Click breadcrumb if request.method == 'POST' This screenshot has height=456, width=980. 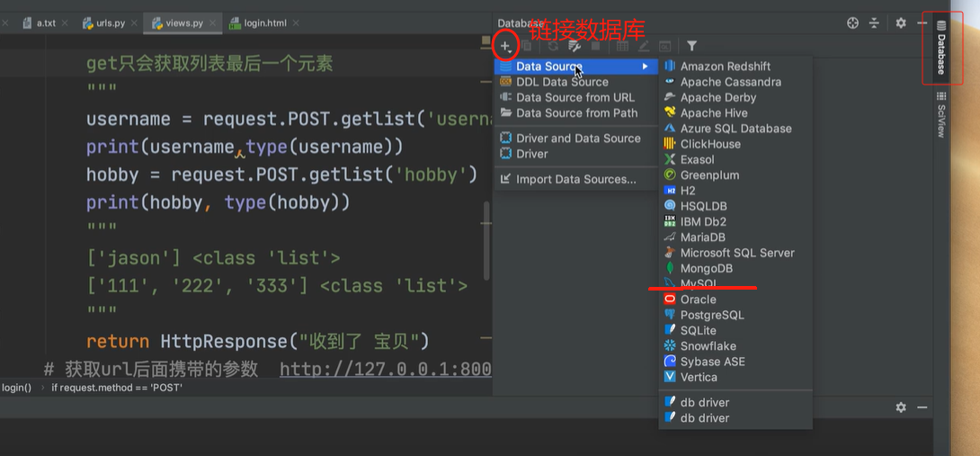[116, 388]
